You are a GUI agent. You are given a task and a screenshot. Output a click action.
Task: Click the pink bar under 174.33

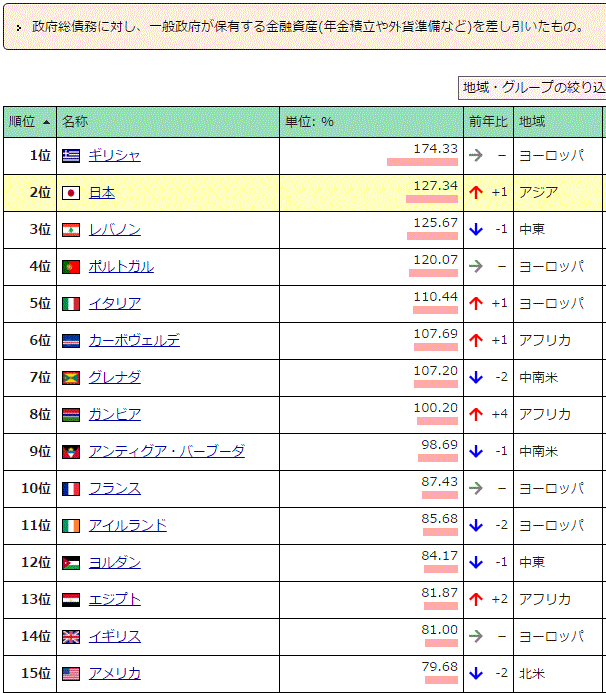[x=422, y=162]
